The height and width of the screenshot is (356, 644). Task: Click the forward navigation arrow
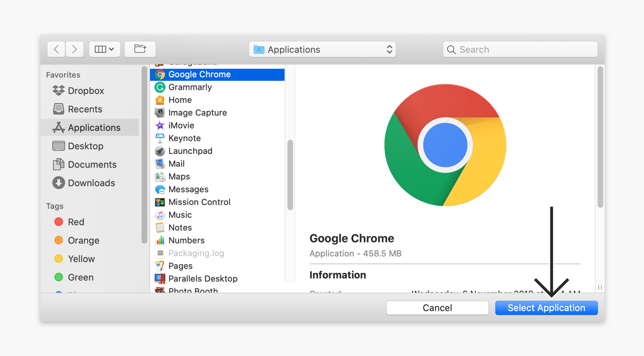pos(74,49)
